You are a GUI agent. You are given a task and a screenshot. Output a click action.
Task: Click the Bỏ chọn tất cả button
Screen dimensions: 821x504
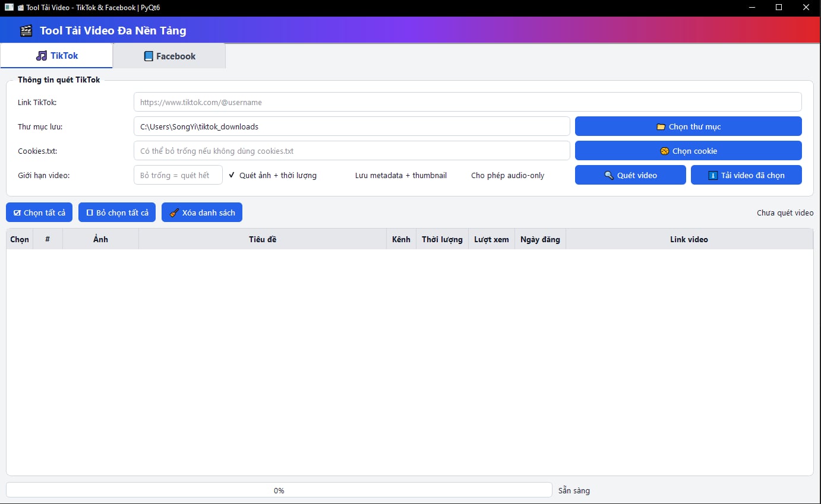tap(117, 213)
